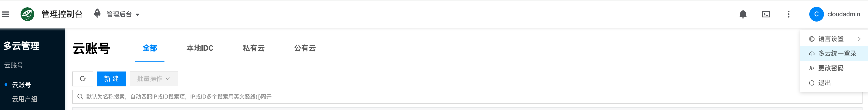Expand the 语言设置 submenu

834,39
